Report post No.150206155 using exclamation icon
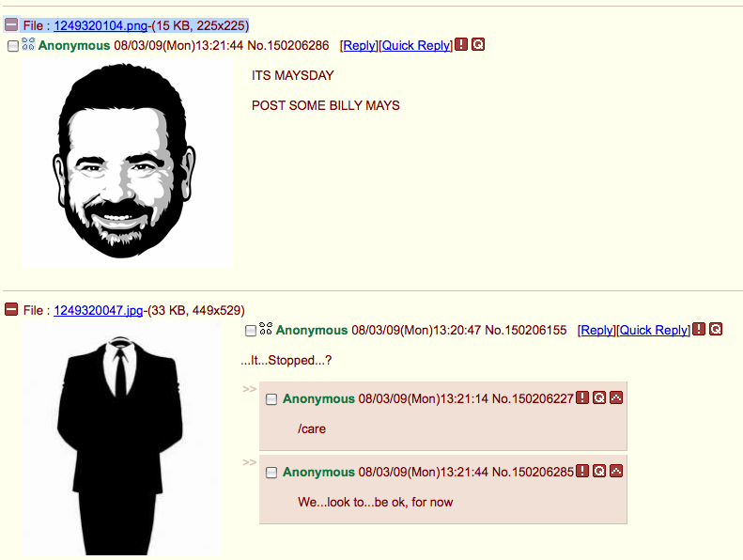The image size is (743, 560). pos(699,329)
